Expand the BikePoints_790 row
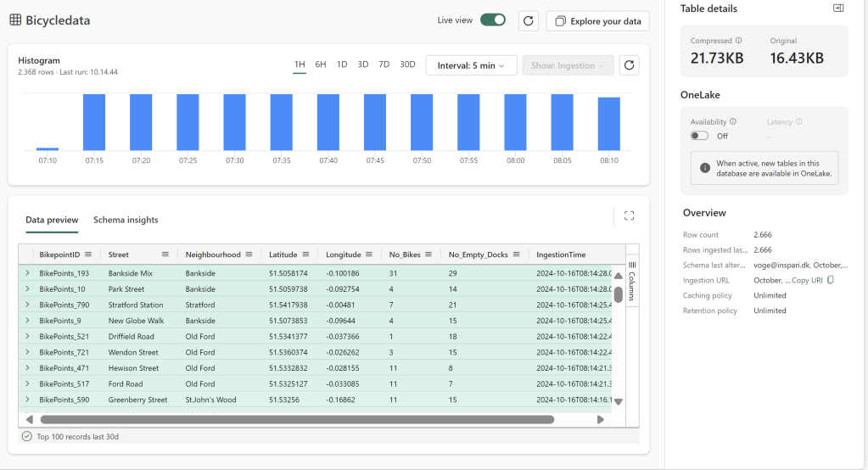 [x=27, y=305]
